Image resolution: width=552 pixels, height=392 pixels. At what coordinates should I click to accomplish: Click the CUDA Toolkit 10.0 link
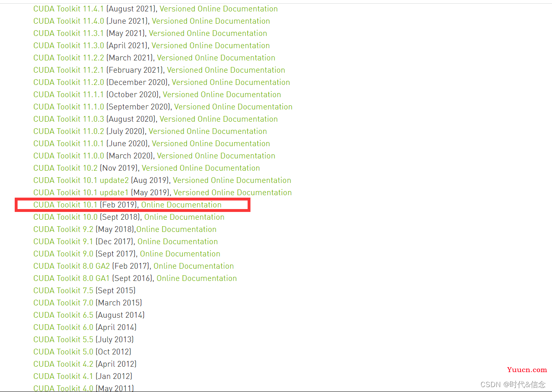(65, 217)
